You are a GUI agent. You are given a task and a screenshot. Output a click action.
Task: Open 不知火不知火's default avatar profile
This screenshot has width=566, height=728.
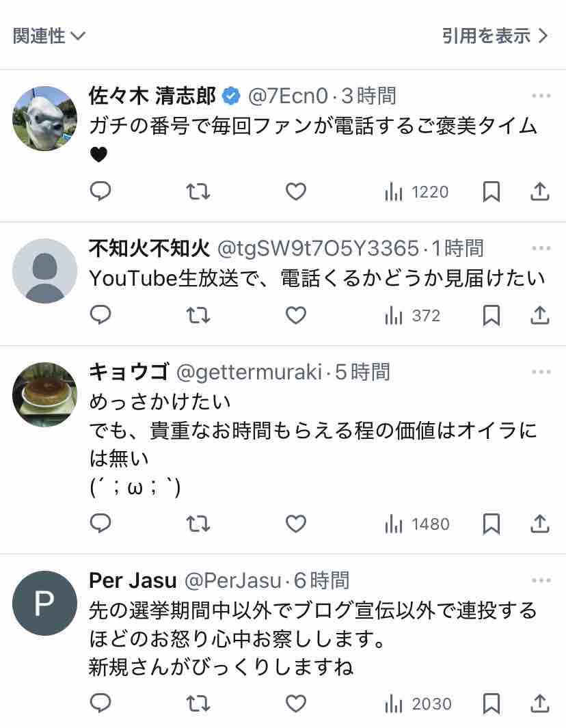tap(44, 271)
